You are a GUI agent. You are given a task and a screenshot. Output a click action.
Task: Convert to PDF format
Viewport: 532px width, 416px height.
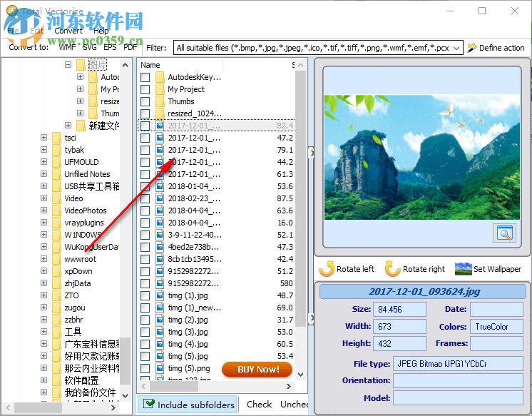[131, 47]
